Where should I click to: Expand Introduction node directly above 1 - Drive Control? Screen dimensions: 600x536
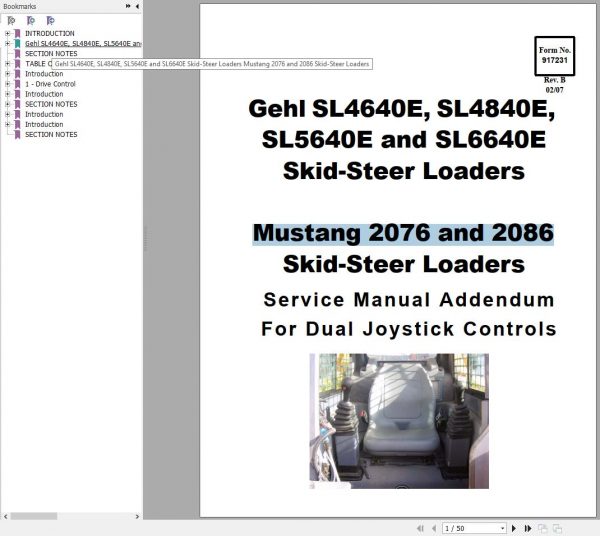(x=7, y=74)
